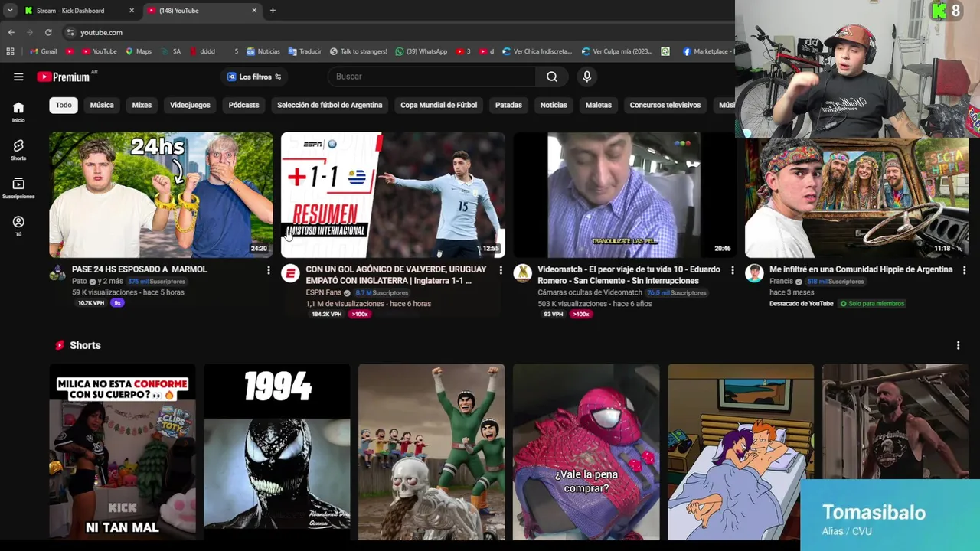Select the Videojuegos filter chip

pyautogui.click(x=190, y=105)
